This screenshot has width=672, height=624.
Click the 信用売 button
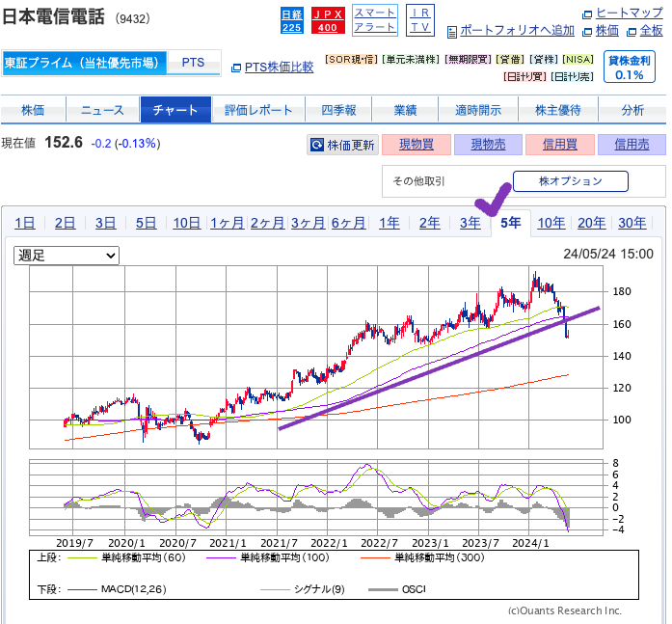[632, 145]
